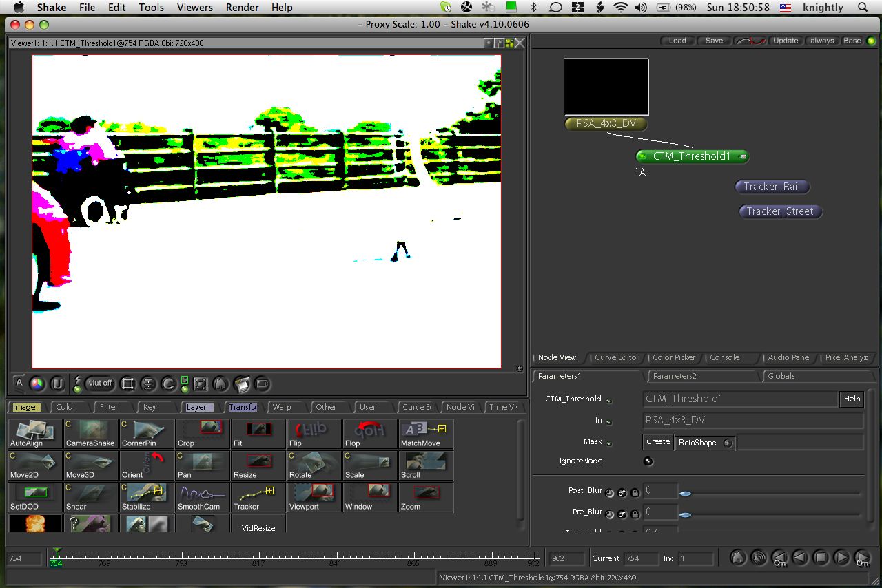Click the RGB color channel viewer button
This screenshot has width=882, height=588.
pyautogui.click(x=38, y=384)
